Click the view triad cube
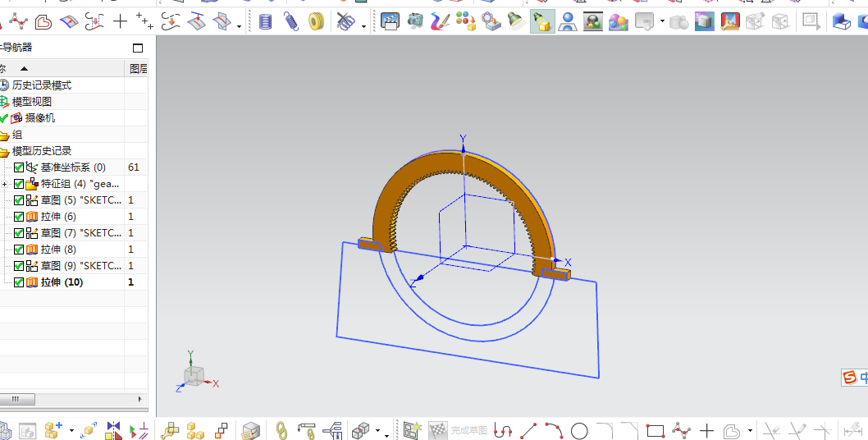The width and height of the screenshot is (868, 440). 195,375
